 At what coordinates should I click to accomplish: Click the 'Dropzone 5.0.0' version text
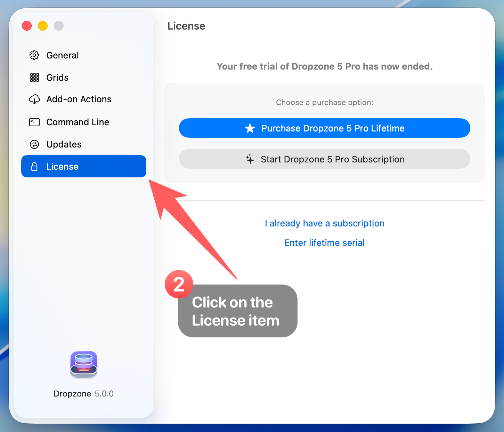84,394
